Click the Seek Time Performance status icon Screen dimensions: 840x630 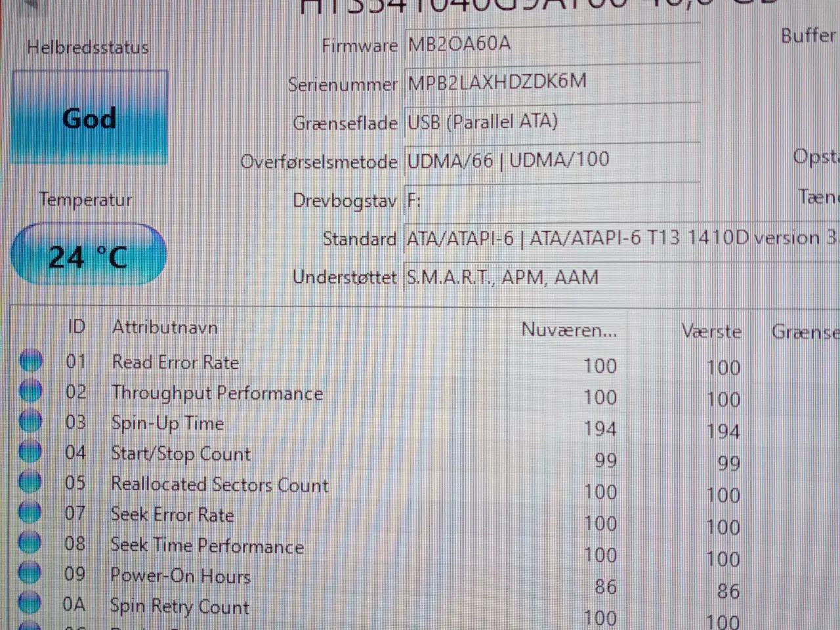pos(30,543)
